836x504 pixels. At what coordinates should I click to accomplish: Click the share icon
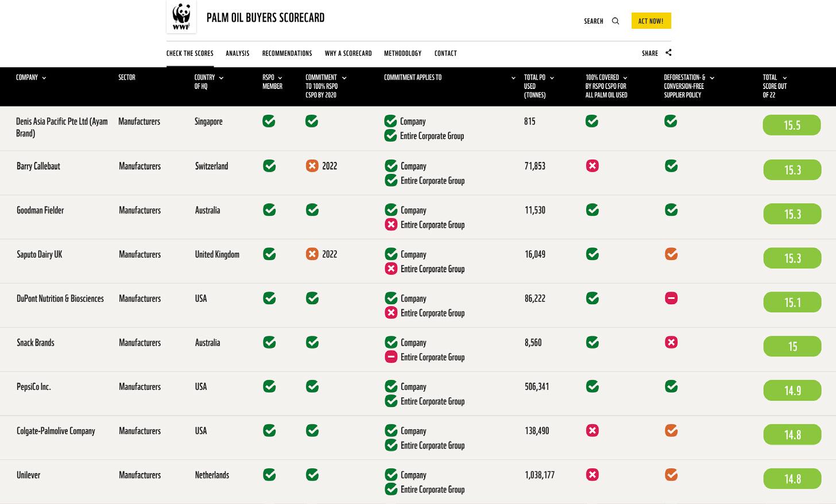668,53
